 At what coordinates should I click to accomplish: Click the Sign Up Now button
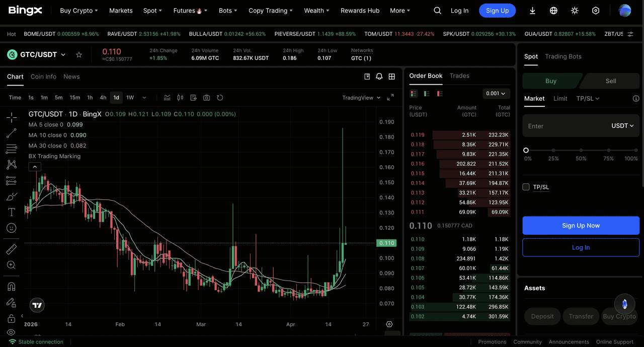581,226
